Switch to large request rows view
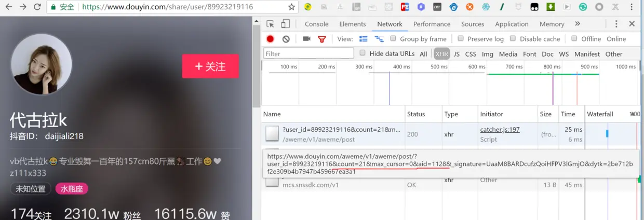644x220 pixels. [364, 39]
